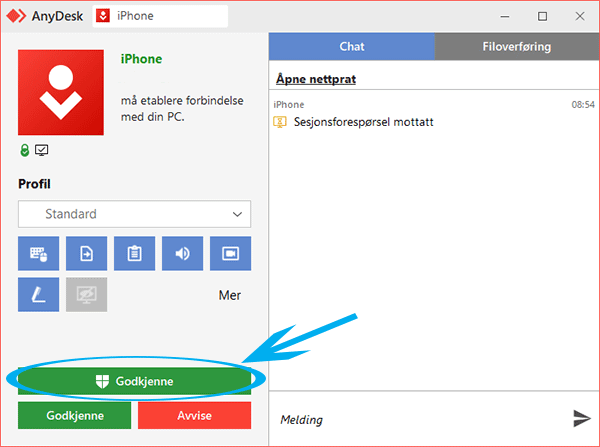
Task: Toggle file transfer permission icon
Action: coord(86,254)
